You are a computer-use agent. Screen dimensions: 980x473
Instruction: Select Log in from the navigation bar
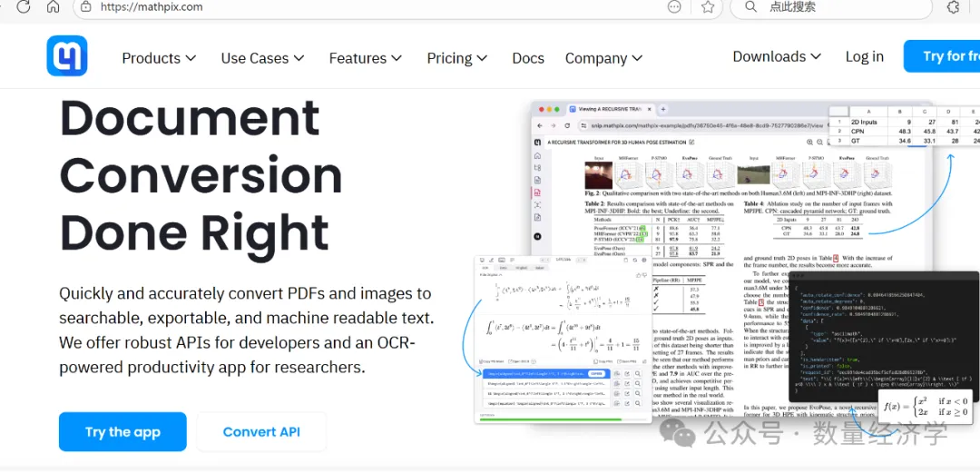click(864, 56)
